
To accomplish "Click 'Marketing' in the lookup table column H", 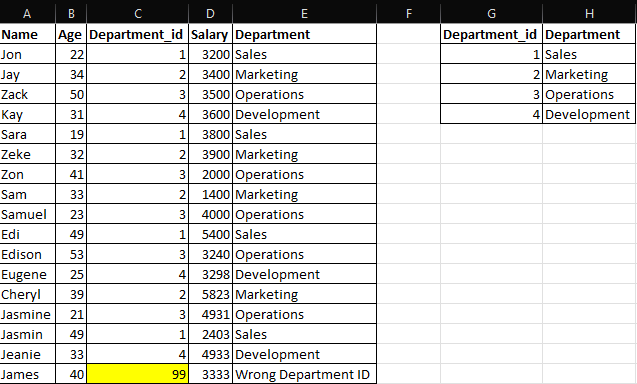I will click(589, 74).
